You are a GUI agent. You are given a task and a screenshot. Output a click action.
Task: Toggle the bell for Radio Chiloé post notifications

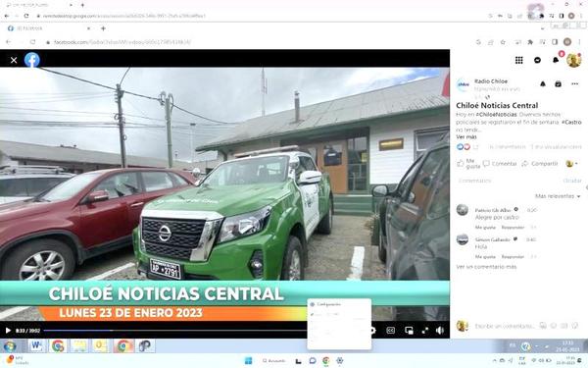543,84
